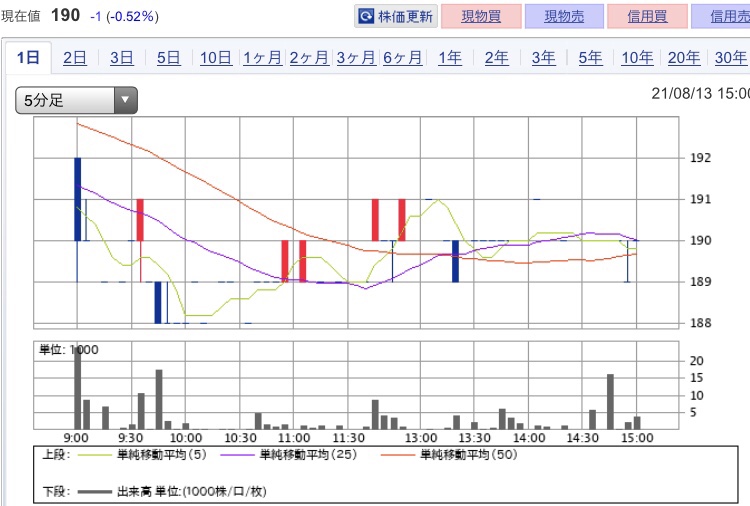Click the arrow of the 5分足 dropdown
Viewport: 750px width, 506px height.
coord(126,100)
